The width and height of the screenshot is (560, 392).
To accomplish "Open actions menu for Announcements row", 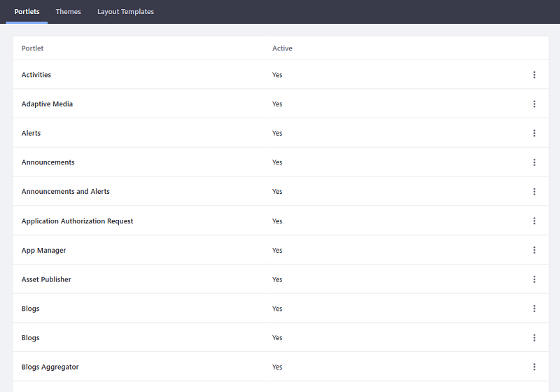I will click(x=534, y=162).
